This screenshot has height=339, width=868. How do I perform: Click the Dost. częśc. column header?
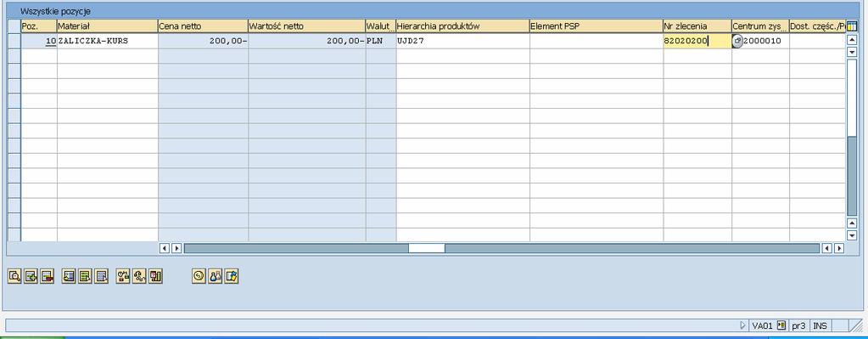[x=818, y=26]
